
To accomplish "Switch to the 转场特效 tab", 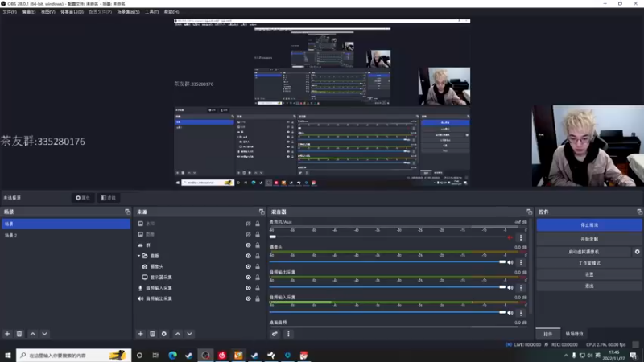I will point(574,334).
